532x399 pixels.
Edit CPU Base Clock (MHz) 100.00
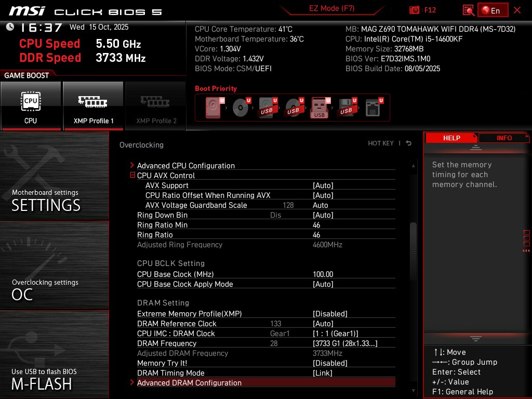pyautogui.click(x=323, y=274)
